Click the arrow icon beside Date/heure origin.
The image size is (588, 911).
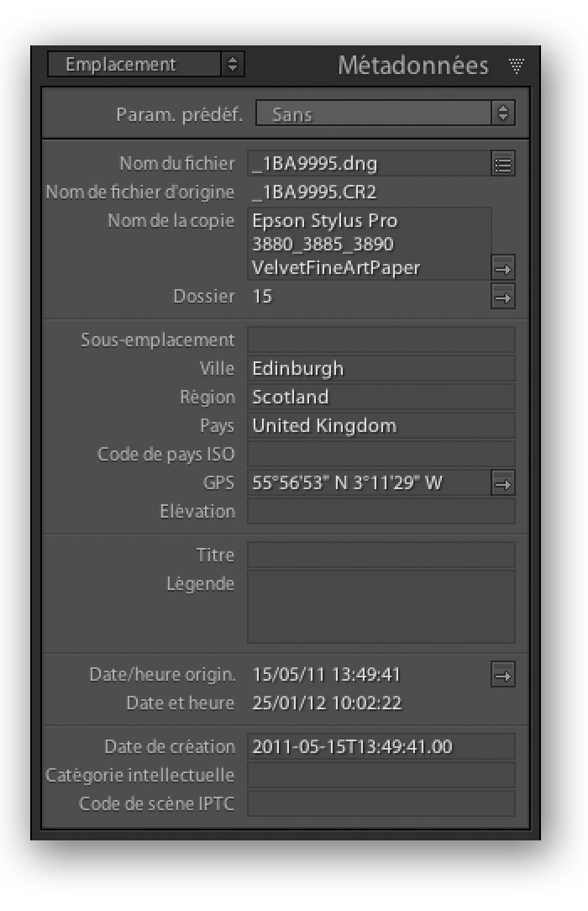(x=502, y=675)
